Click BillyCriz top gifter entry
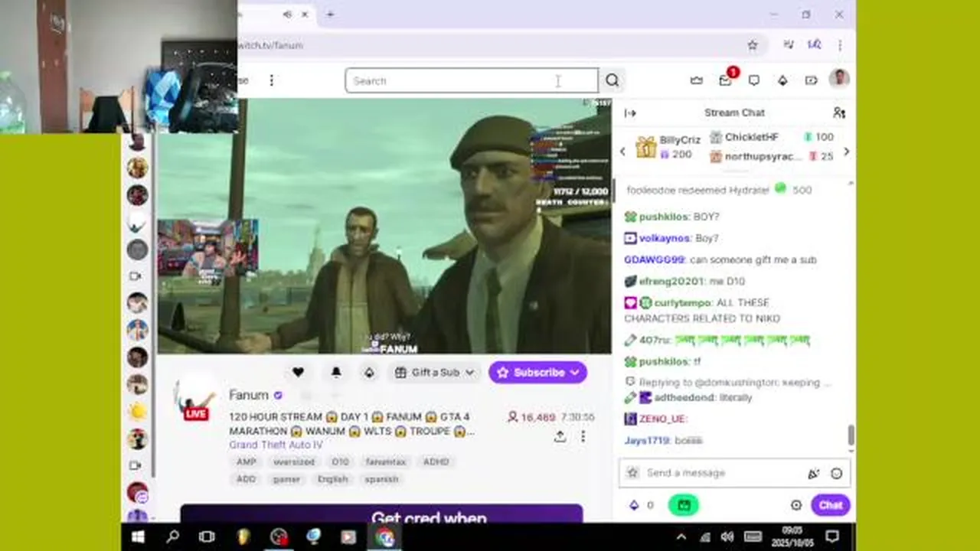 tap(668, 147)
